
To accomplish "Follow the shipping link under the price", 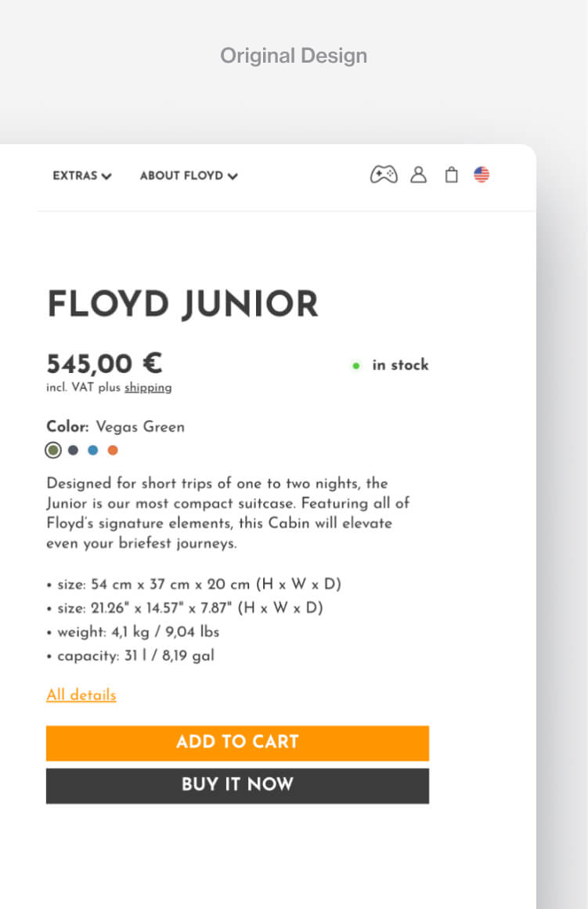I will pos(148,388).
